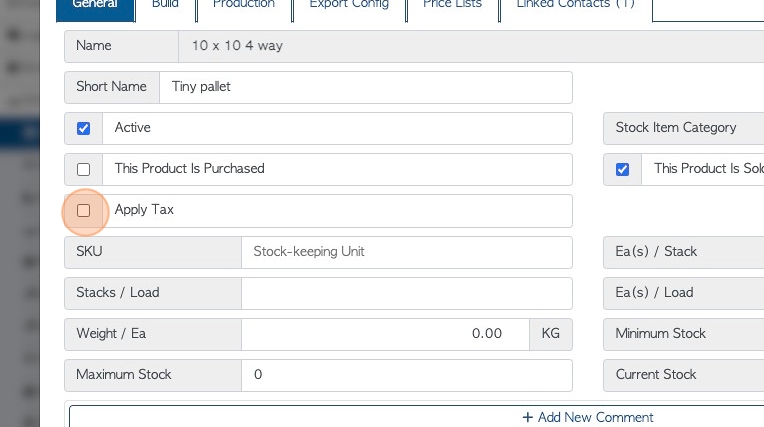764x427 pixels.
Task: Open the Linked Contacts tab
Action: [x=575, y=9]
